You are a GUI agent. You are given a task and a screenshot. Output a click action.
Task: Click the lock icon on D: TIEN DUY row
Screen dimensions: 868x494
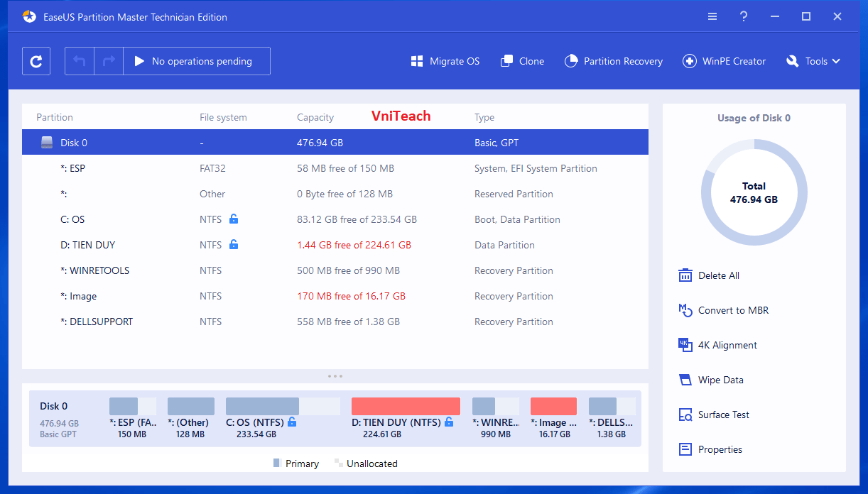click(x=234, y=244)
